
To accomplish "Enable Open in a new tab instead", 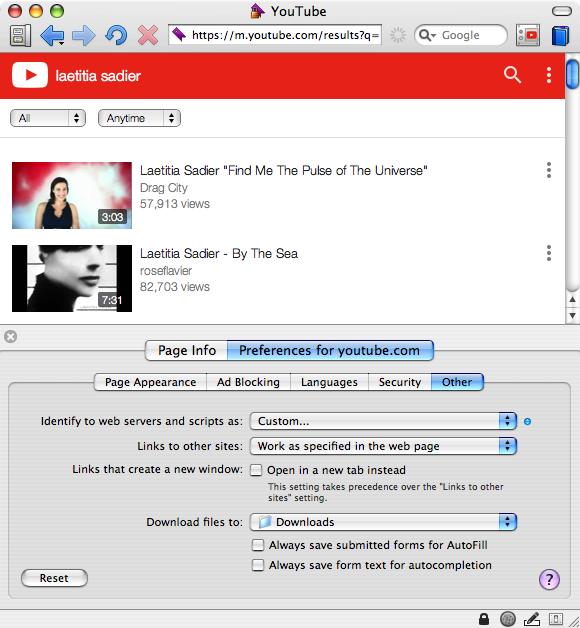I will (256, 470).
